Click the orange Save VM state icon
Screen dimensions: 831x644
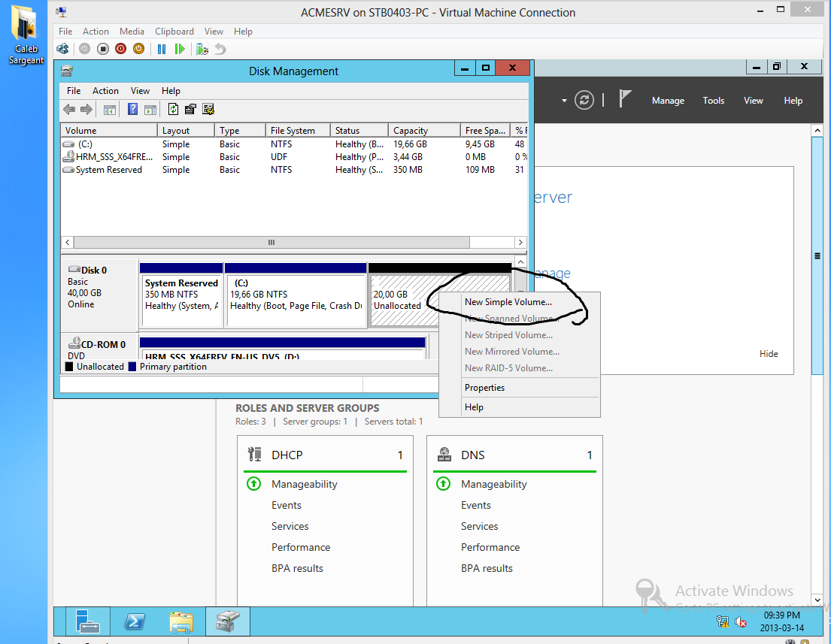pyautogui.click(x=139, y=50)
